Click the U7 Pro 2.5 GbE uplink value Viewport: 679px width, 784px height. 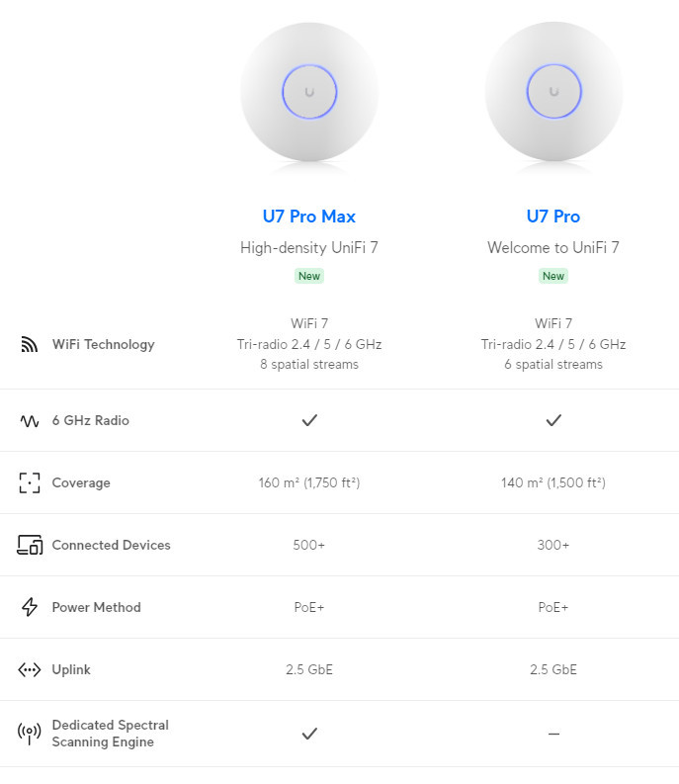click(553, 670)
